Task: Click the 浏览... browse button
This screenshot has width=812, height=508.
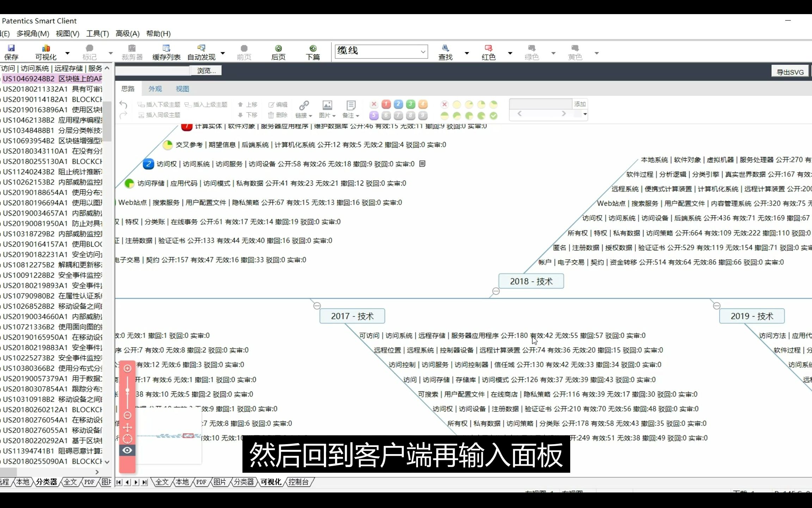Action: (x=206, y=71)
